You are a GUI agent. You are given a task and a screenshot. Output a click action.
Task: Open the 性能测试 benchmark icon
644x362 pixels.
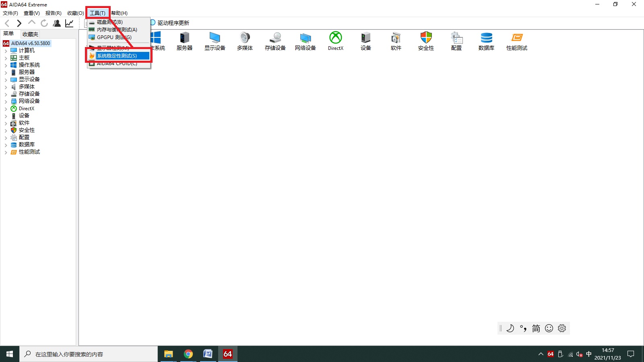(x=516, y=41)
